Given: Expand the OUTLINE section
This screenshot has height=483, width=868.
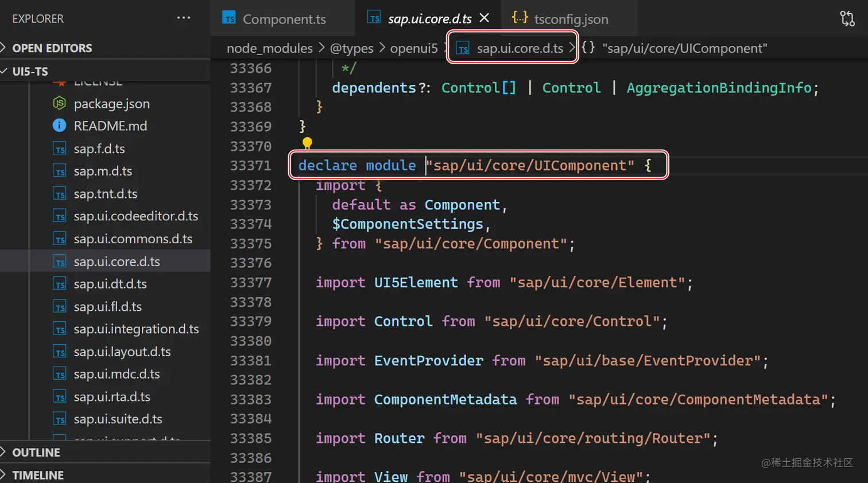Looking at the screenshot, I should tap(105, 452).
